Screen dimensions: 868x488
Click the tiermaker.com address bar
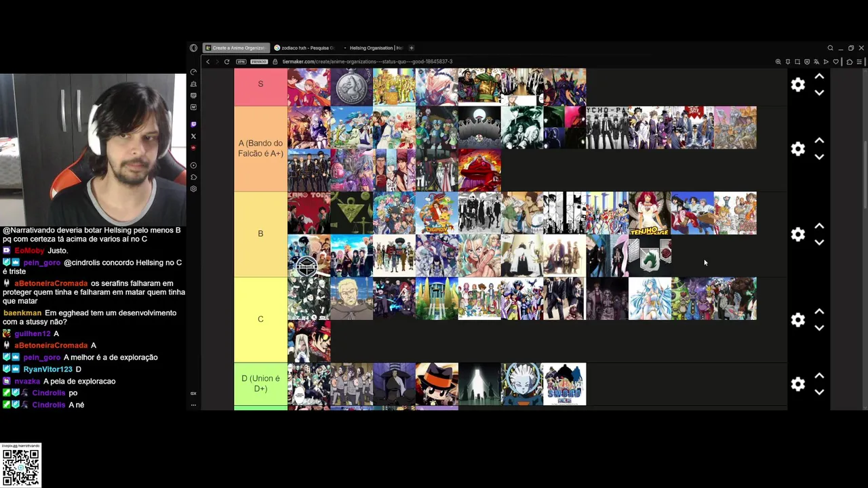click(x=367, y=62)
